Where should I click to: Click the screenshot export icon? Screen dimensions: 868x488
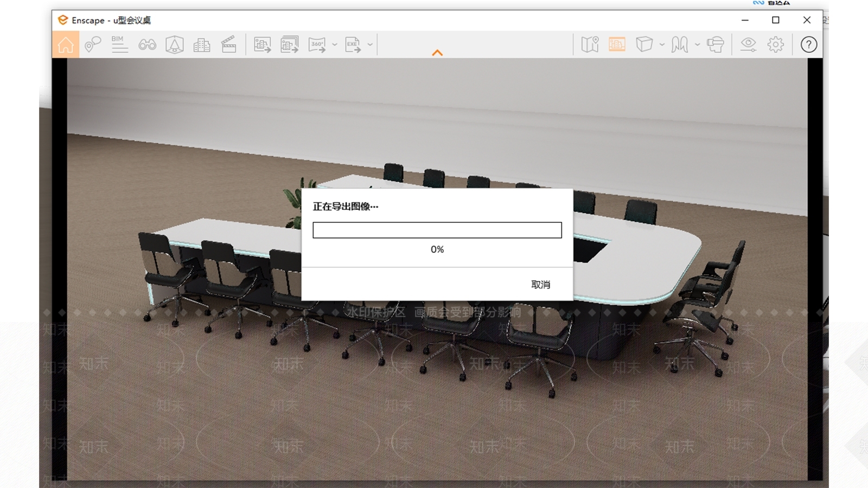pos(263,44)
